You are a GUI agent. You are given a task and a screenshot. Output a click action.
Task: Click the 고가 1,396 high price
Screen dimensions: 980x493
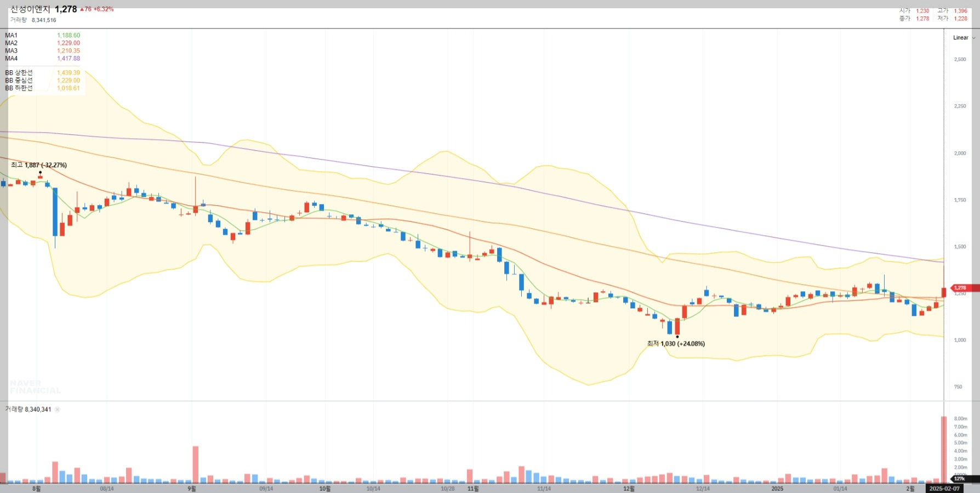pyautogui.click(x=952, y=11)
